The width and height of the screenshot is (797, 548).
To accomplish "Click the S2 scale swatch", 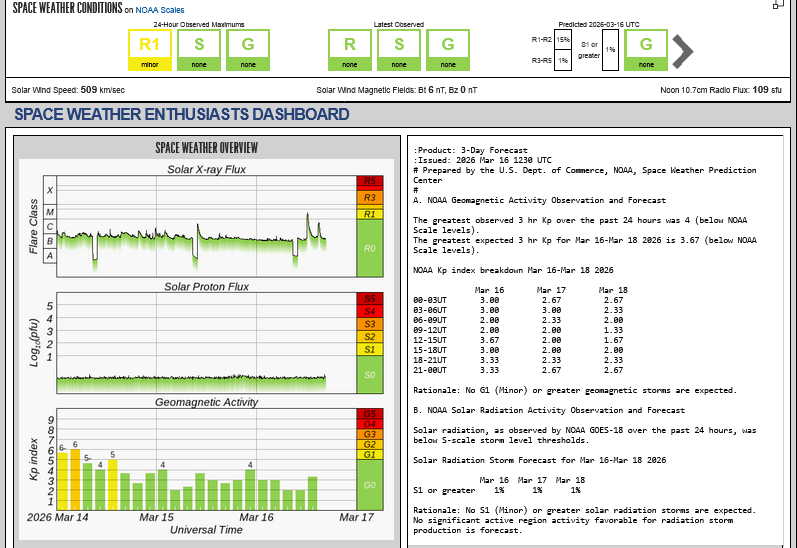I will 370,337.
